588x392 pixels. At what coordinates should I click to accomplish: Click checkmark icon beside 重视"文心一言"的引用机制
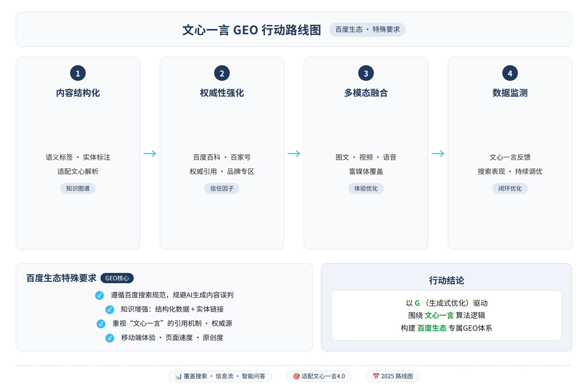101,324
